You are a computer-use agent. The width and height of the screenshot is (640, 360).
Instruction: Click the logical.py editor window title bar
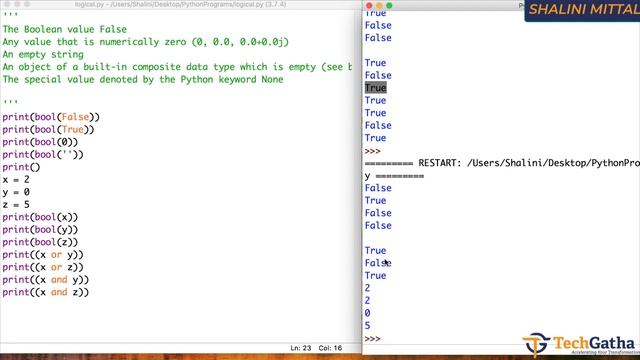180,4
